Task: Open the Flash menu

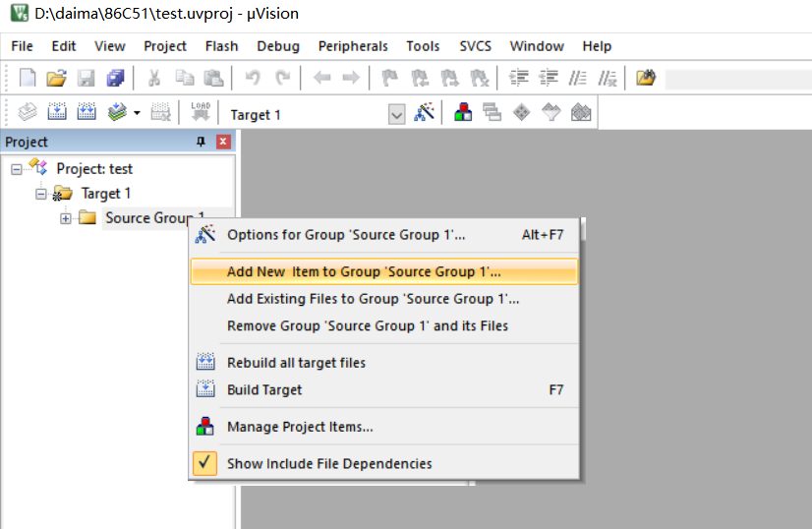Action: click(221, 46)
